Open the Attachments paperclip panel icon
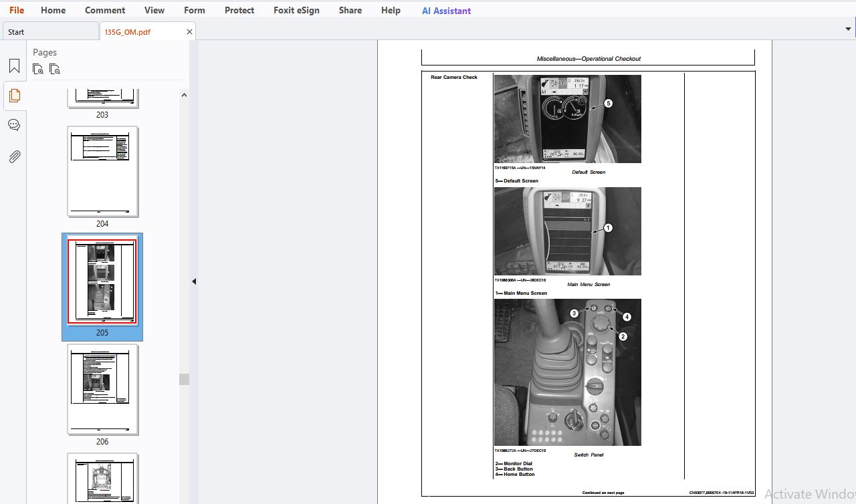856x504 pixels. pos(14,156)
